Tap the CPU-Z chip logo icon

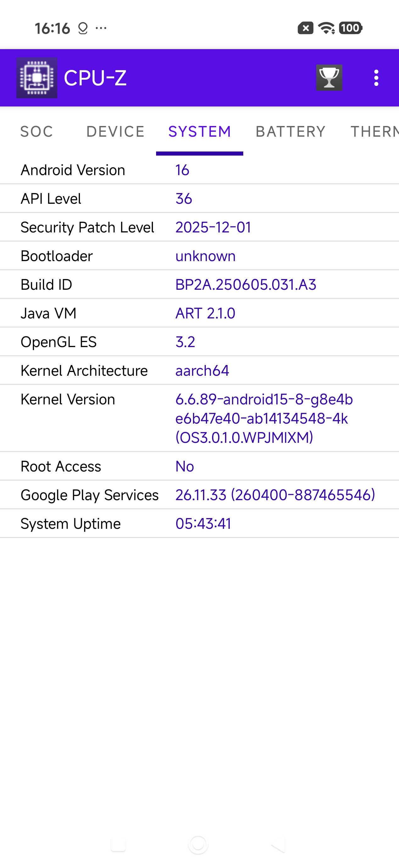point(37,78)
